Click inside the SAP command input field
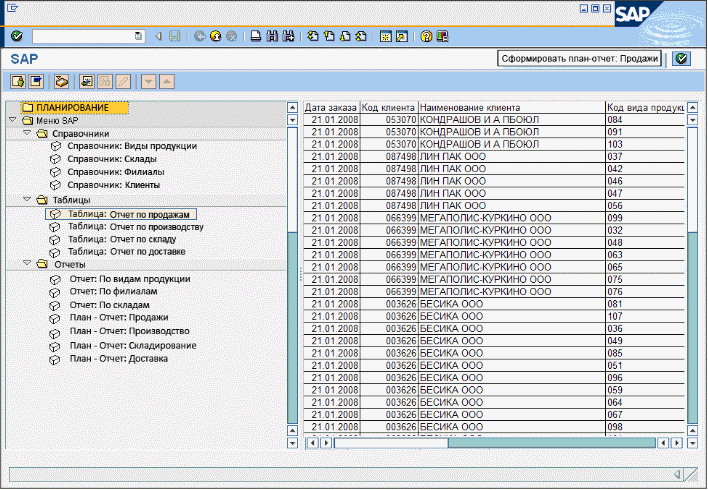The image size is (708, 490). pos(82,36)
